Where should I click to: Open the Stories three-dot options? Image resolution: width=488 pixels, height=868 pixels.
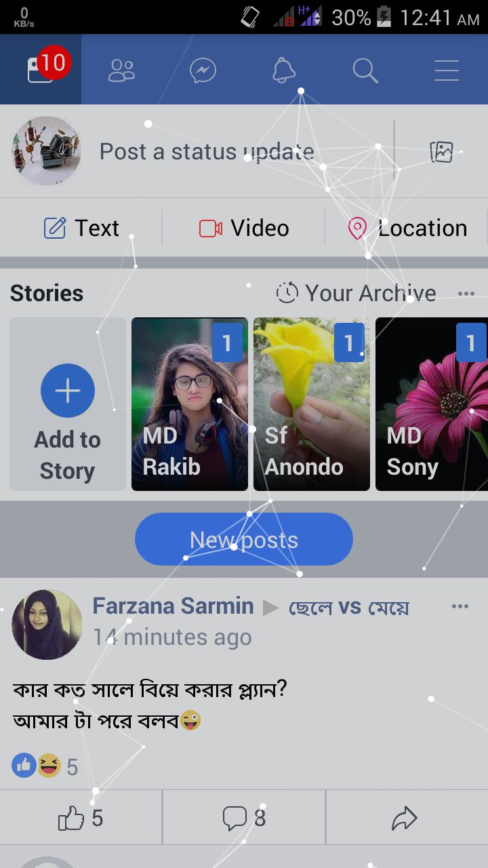point(466,294)
